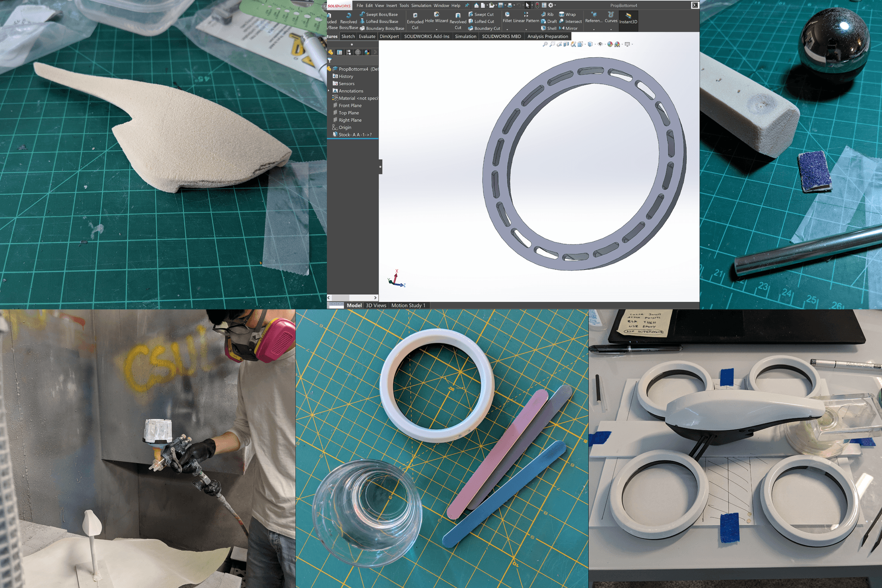
Task: Click the Shell feature icon
Action: 544,28
